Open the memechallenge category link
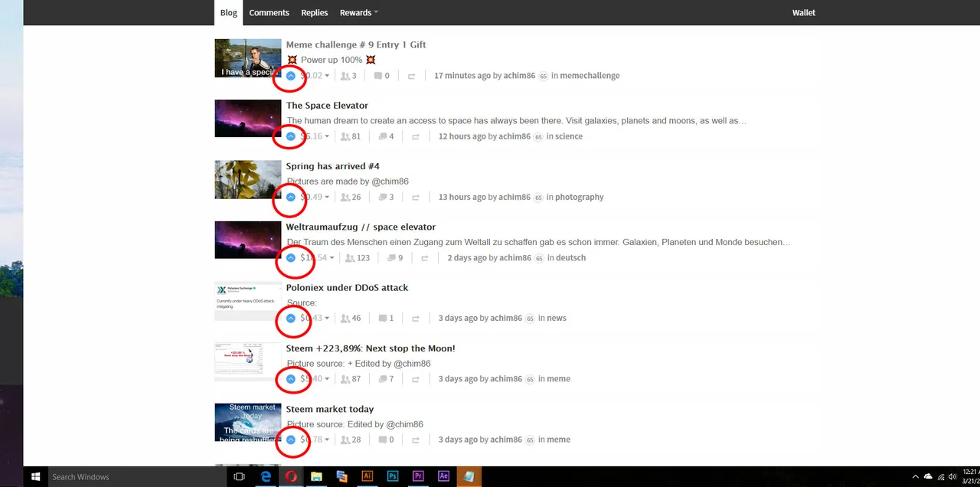The height and width of the screenshot is (487, 980). click(x=590, y=76)
